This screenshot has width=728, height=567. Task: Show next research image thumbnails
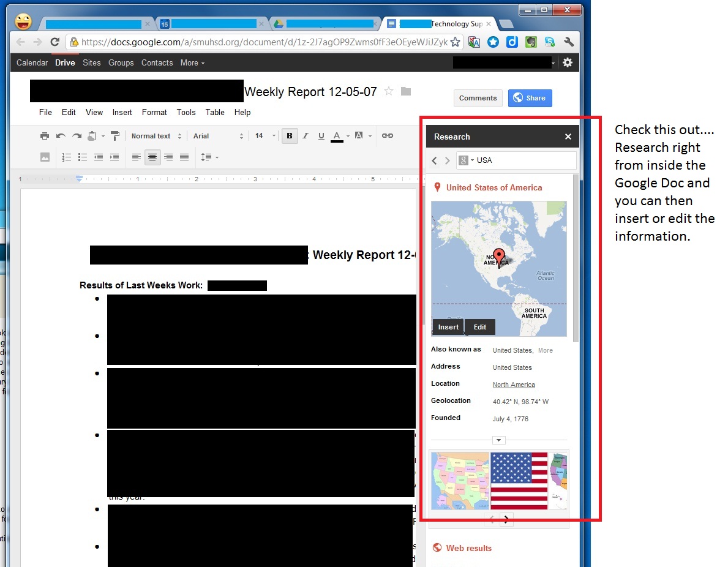pyautogui.click(x=506, y=520)
